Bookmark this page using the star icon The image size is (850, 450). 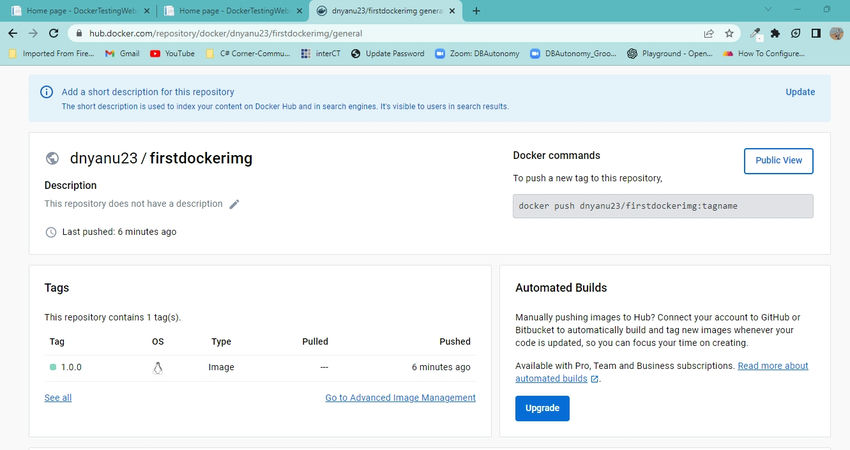click(x=729, y=33)
